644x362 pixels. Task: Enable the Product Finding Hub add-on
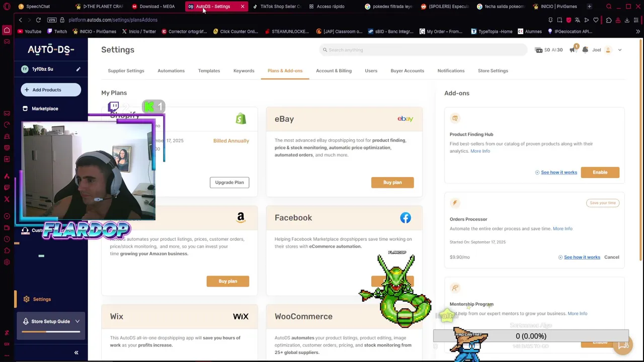[600, 172]
